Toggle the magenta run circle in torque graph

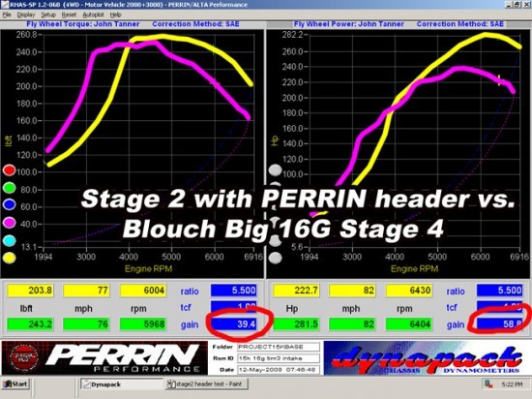(x=9, y=223)
